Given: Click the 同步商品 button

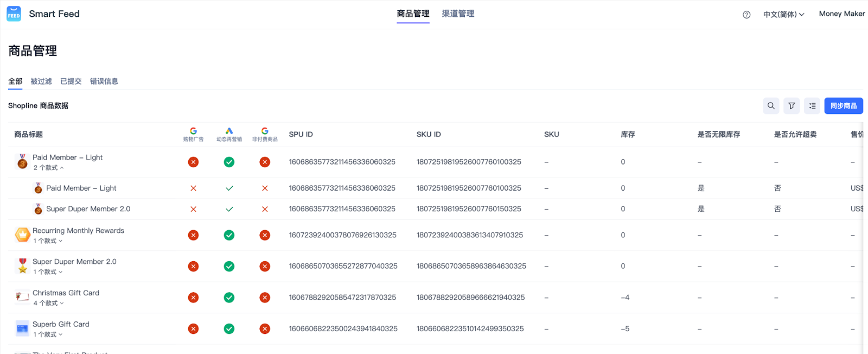Looking at the screenshot, I should (x=843, y=106).
